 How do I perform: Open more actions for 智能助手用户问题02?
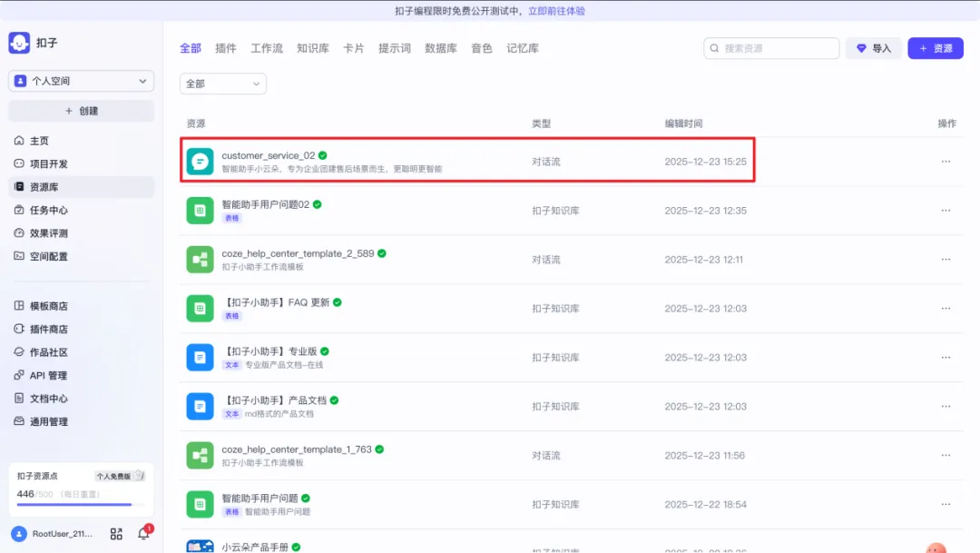point(946,210)
